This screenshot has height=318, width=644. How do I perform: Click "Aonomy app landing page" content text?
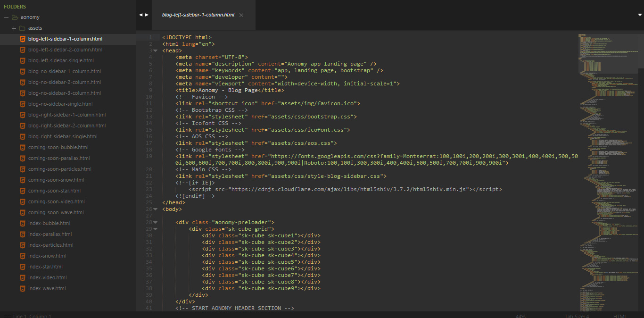325,64
